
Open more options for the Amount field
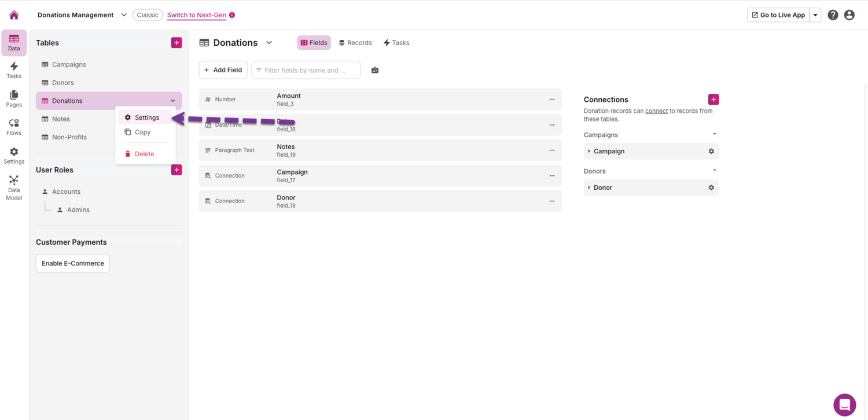551,99
